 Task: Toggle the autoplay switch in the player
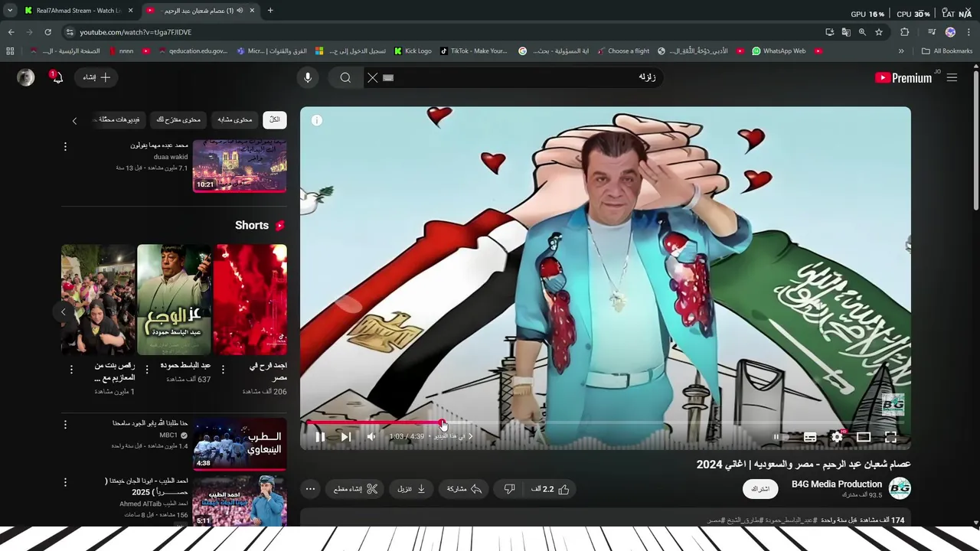(778, 437)
